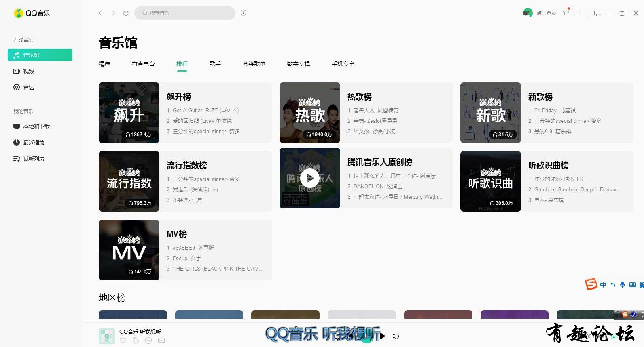Go back with the navigation arrow
The width and height of the screenshot is (644, 347).
(100, 13)
